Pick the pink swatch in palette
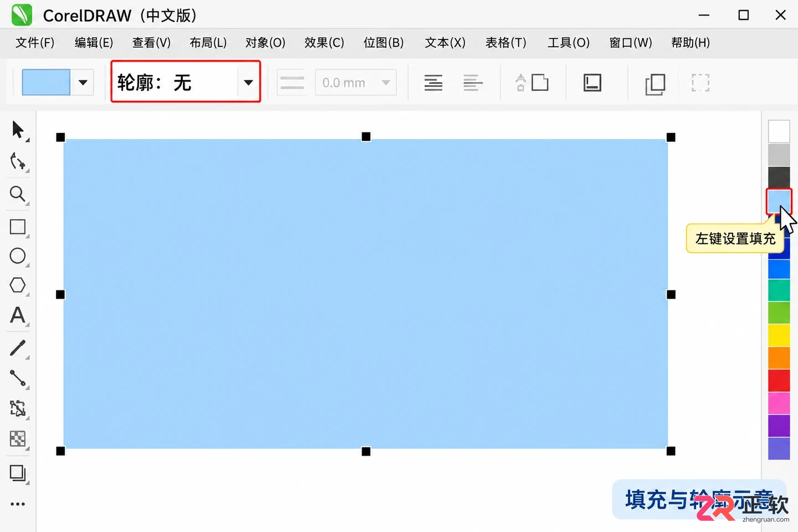Image resolution: width=798 pixels, height=532 pixels. (779, 403)
